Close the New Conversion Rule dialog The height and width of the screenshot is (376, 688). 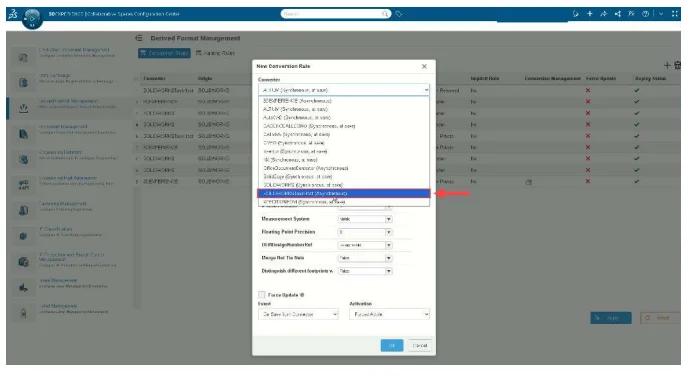(x=424, y=66)
